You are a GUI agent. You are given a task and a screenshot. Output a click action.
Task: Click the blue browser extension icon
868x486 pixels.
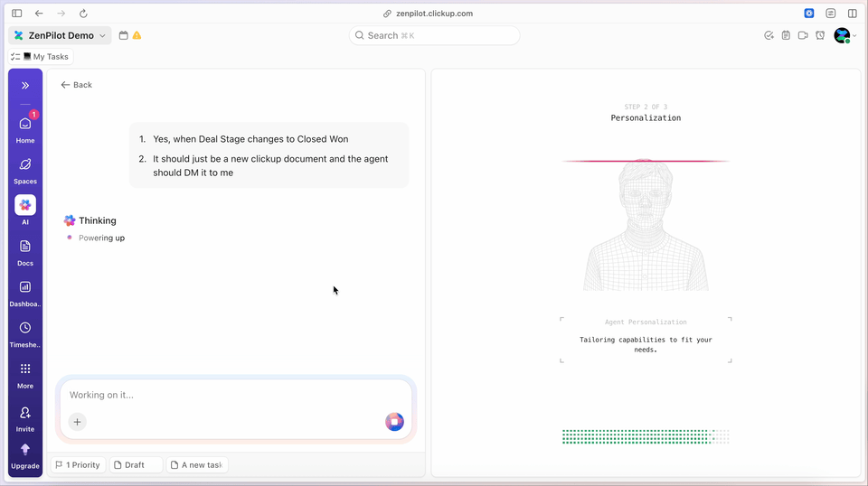[808, 14]
